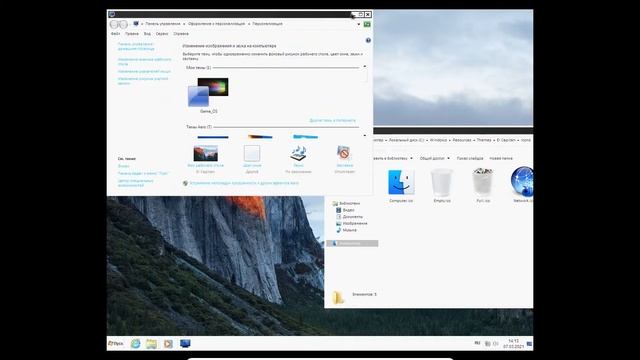Click the theme list scroll-up arrow
Screen dimensions: 640x360
364,66
